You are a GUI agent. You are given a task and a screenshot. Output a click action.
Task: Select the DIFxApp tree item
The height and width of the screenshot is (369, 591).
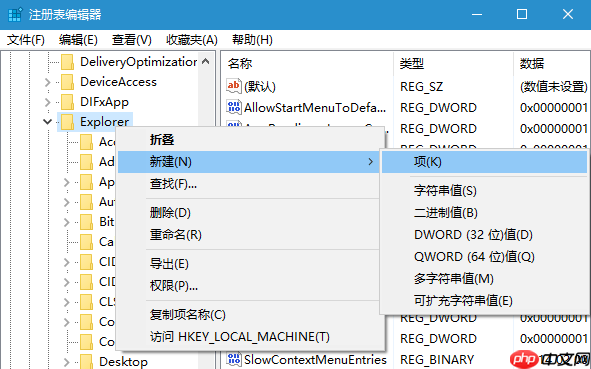(x=104, y=102)
